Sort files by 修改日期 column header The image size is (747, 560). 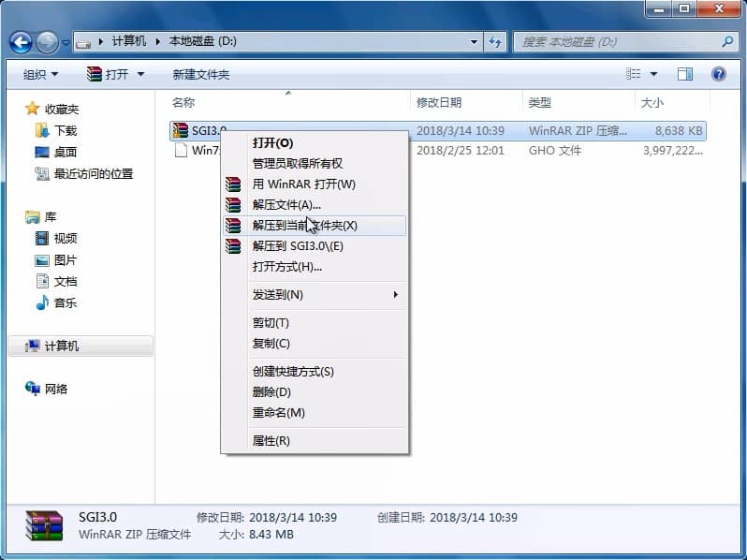tap(439, 102)
